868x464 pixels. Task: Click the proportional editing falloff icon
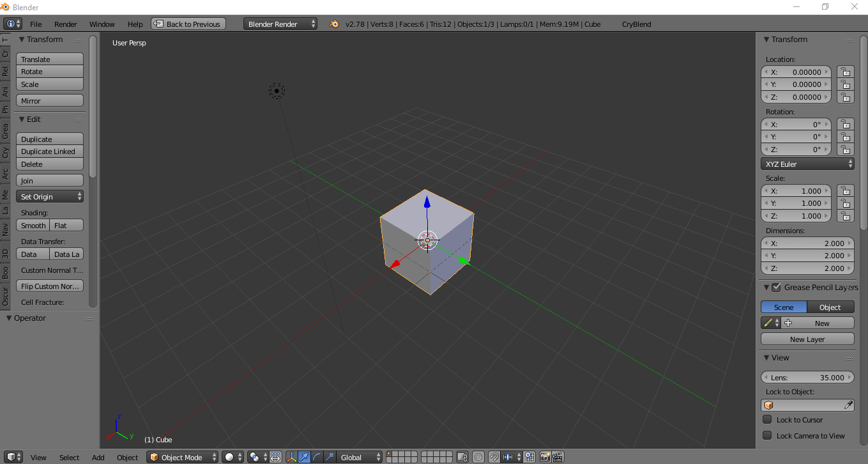point(478,456)
